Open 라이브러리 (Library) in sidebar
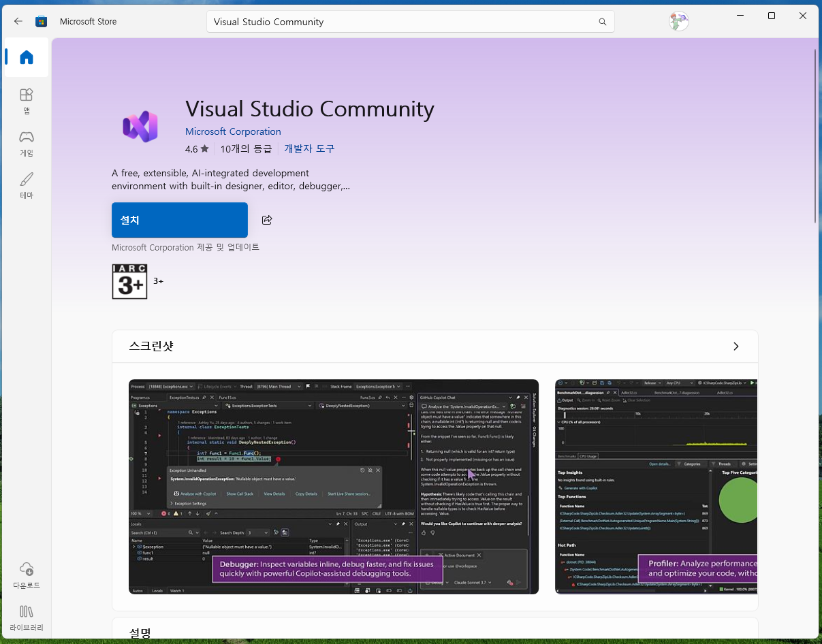Viewport: 822px width, 644px height. [x=27, y=617]
